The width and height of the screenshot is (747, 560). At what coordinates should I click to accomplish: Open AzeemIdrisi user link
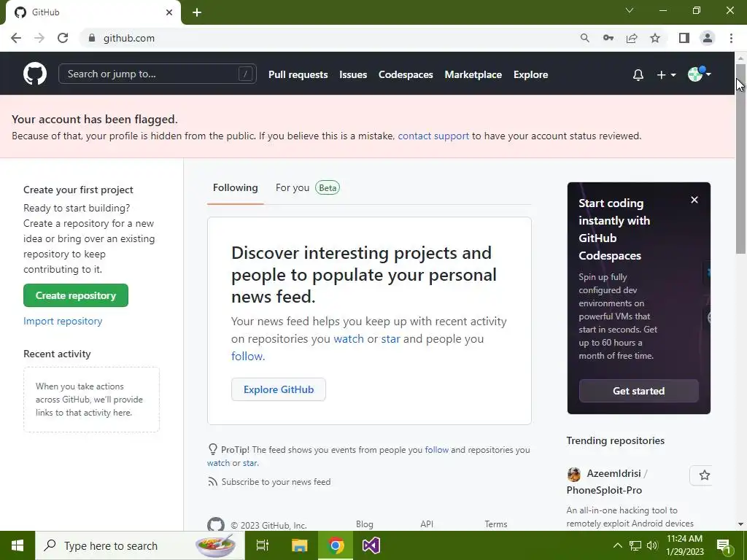click(614, 473)
